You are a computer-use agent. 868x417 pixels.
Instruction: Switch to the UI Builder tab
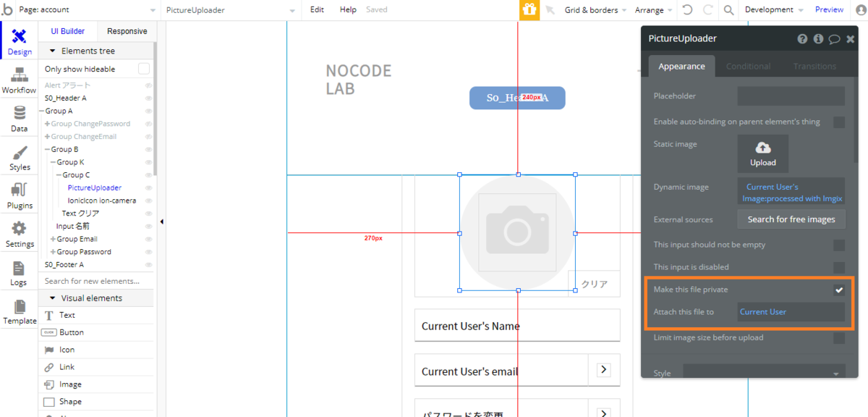[x=67, y=31]
